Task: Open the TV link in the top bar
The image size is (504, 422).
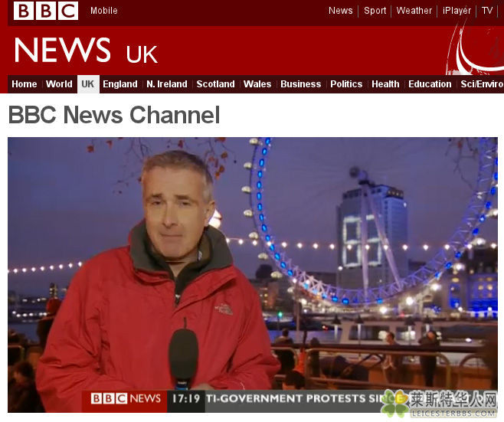Action: [487, 11]
